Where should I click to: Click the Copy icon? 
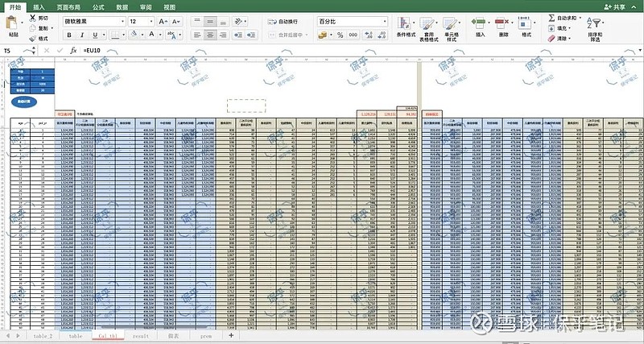(x=33, y=28)
